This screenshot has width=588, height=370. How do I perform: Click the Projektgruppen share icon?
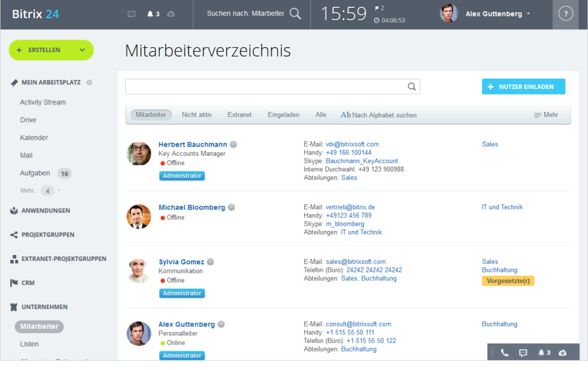point(14,235)
